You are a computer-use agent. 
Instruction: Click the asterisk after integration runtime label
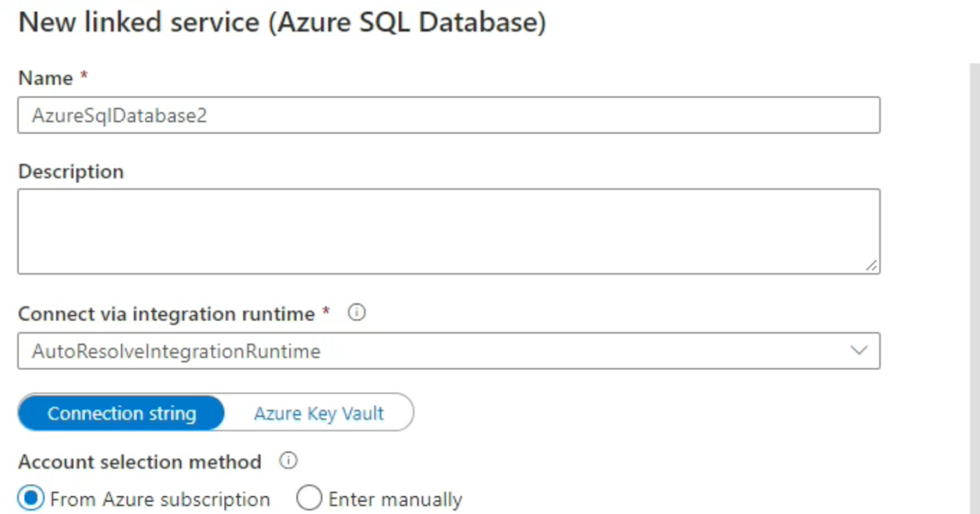pyautogui.click(x=327, y=312)
